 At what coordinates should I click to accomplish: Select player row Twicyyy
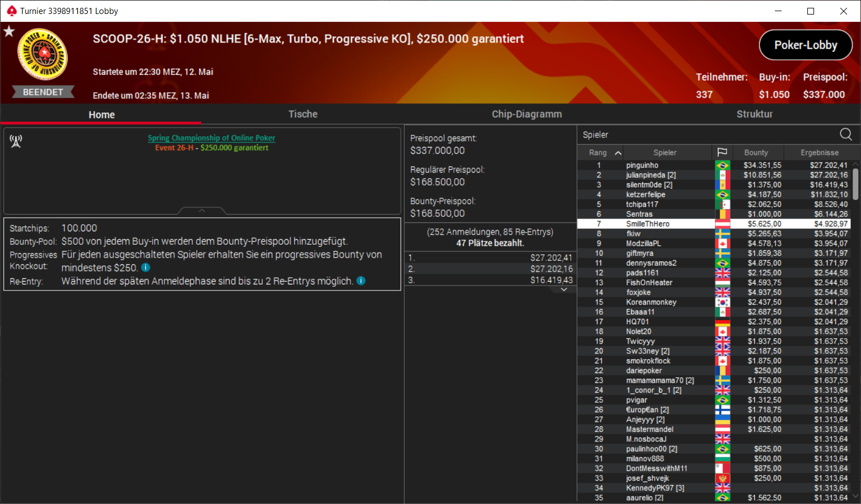click(x=713, y=341)
